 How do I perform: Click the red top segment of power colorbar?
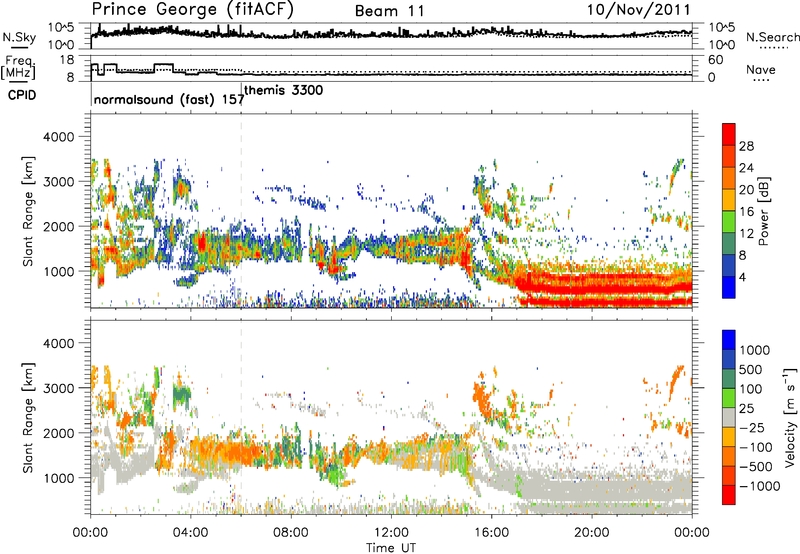tap(729, 134)
